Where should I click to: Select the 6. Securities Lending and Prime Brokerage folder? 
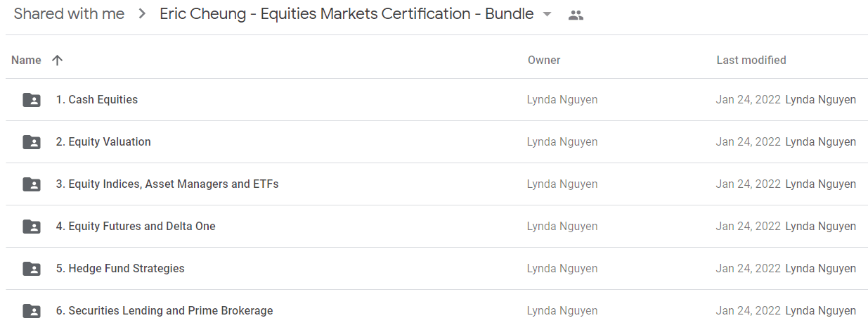[x=436, y=310]
